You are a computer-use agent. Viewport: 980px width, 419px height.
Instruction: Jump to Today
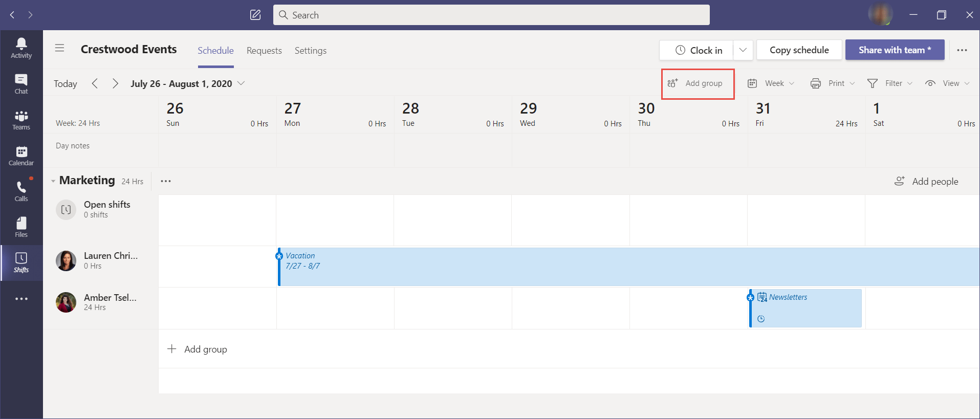(x=66, y=84)
